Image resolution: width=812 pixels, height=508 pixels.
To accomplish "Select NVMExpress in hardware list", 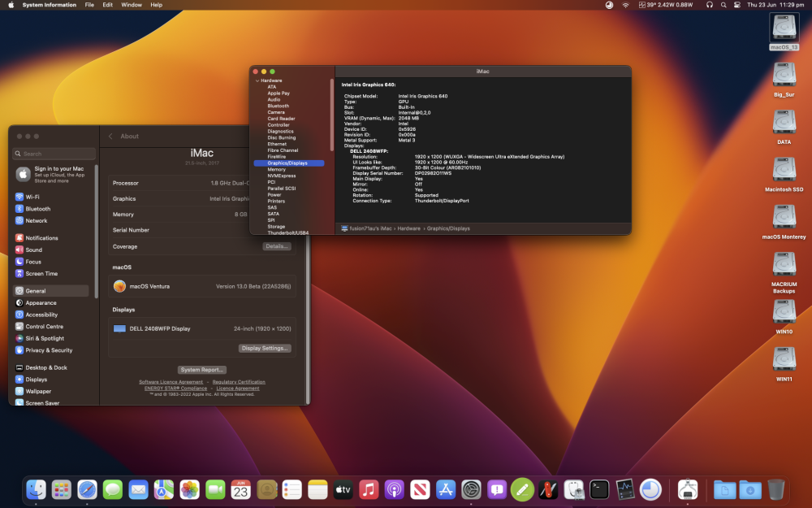I will [x=282, y=176].
